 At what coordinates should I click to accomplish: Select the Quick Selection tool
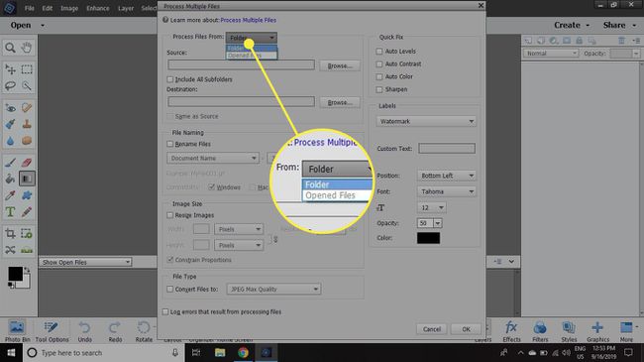coord(27,85)
